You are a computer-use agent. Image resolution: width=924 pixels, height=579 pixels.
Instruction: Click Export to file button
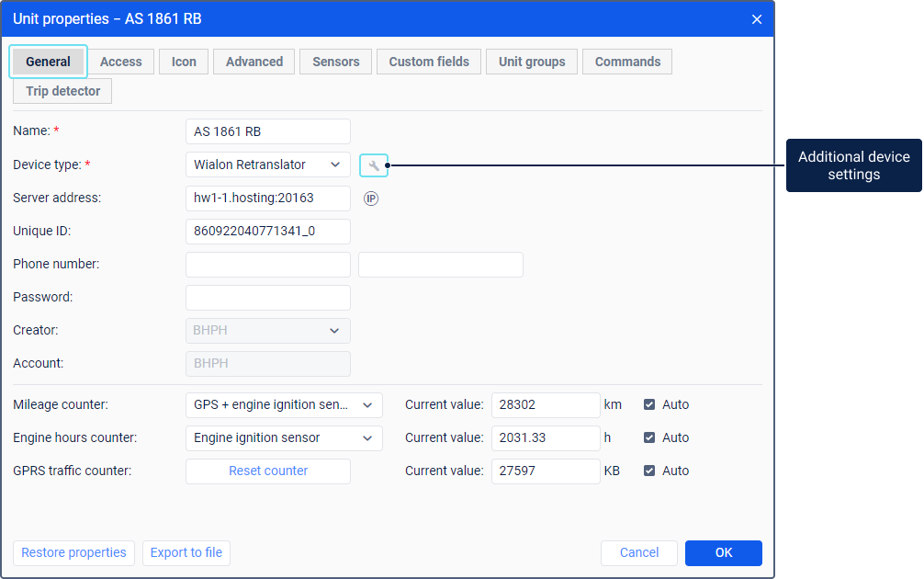(186, 553)
